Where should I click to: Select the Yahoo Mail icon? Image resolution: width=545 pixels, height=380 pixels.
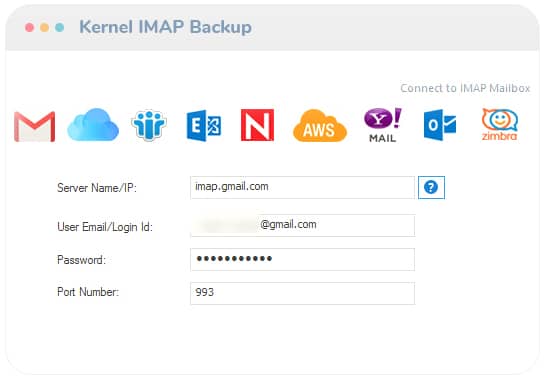(383, 125)
